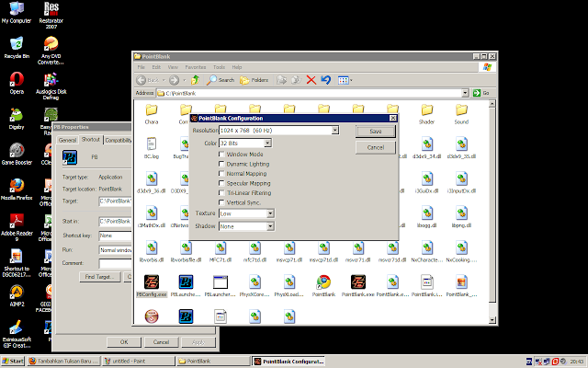Viewport: 588px width, 368px height.
Task: Open Restorator 2007 desktop shortcut
Action: [51, 15]
